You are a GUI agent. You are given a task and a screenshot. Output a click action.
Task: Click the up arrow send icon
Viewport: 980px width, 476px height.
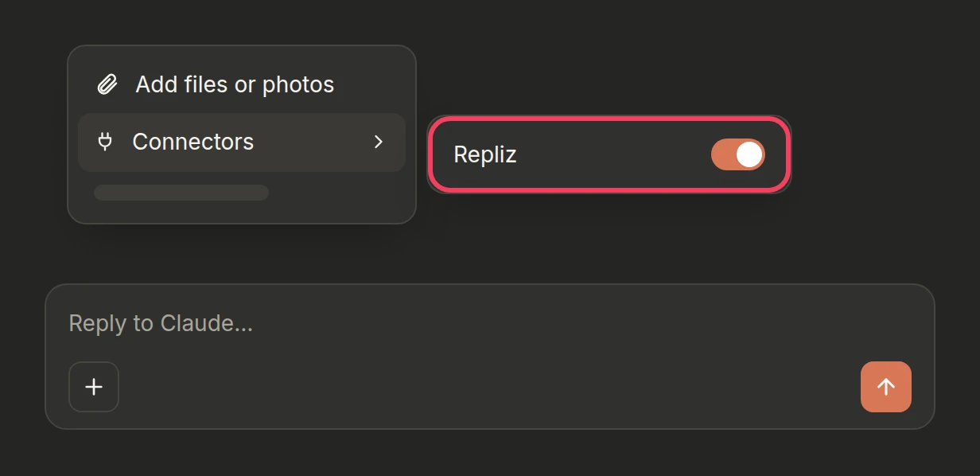pos(886,387)
